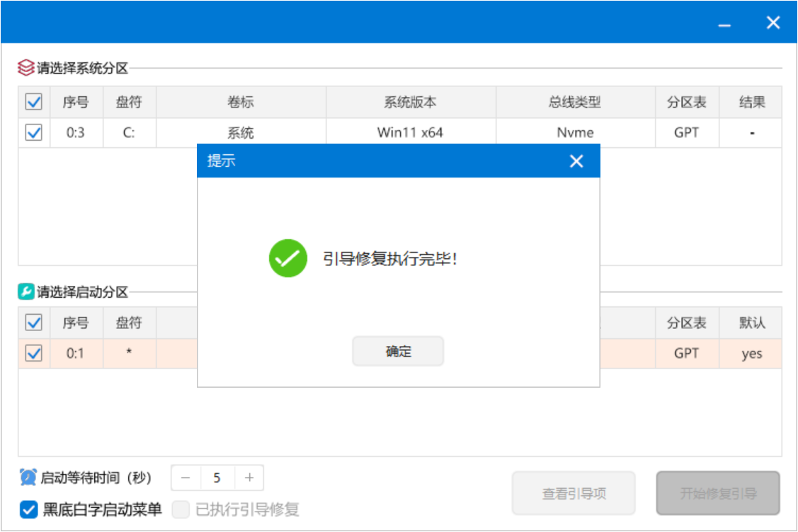Viewport: 798px width, 532px height.
Task: Click the 引导修复执行完毕! message text
Action: coord(390,259)
